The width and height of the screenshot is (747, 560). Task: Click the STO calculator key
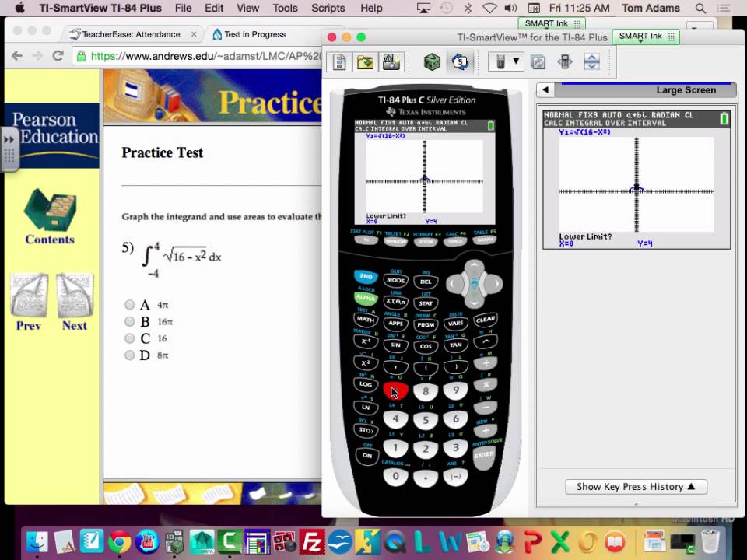coord(366,430)
